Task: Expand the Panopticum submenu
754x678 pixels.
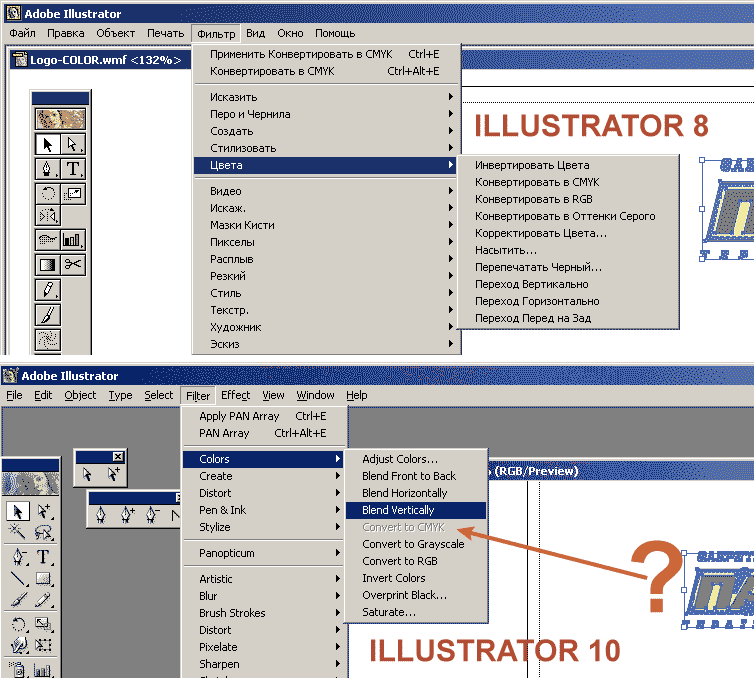Action: 264,553
